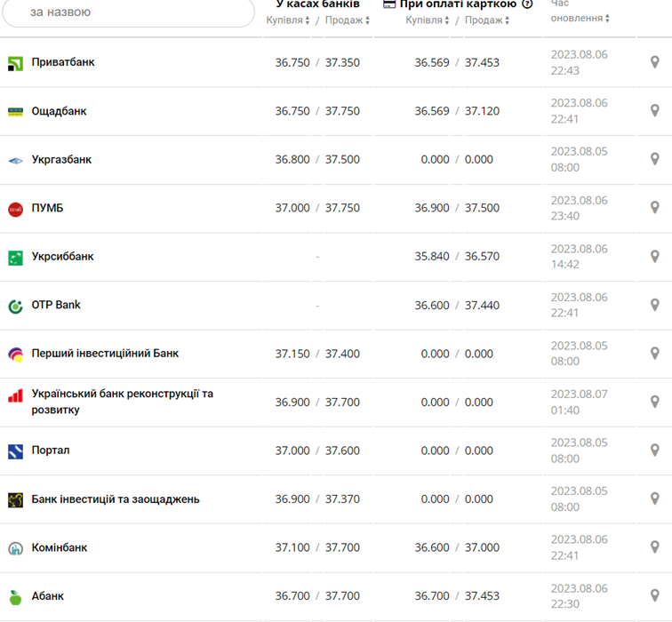Click the OTP Bank logo icon
Viewport: 672px width, 622px height.
(x=15, y=306)
